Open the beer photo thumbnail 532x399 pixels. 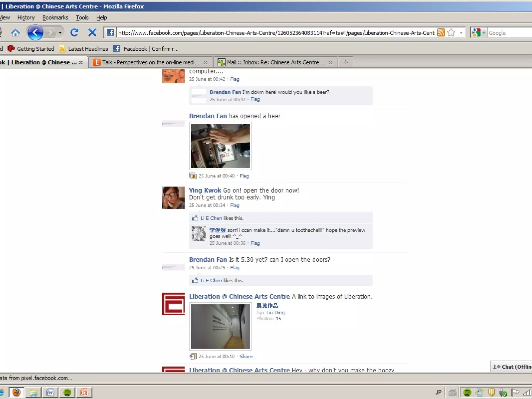point(220,145)
